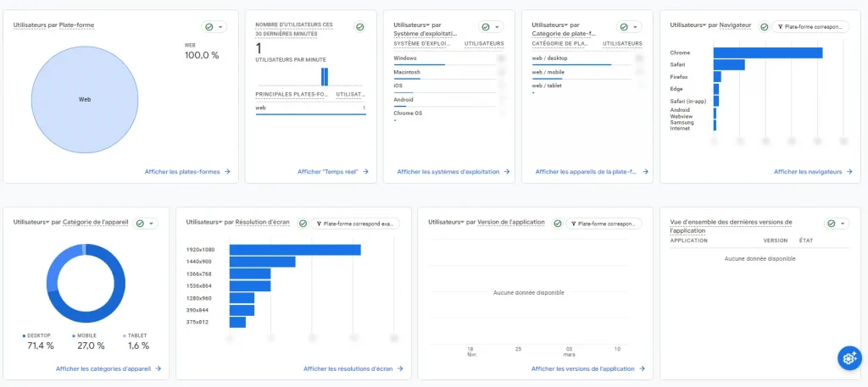Open Afficher les appareils de la plate-forme link
The image size is (868, 387).
pos(591,172)
